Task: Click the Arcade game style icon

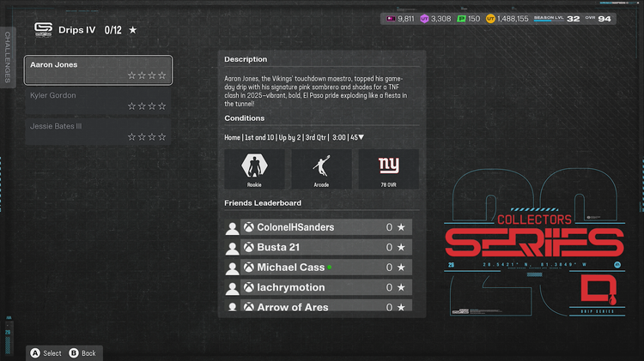Action: [x=321, y=168]
